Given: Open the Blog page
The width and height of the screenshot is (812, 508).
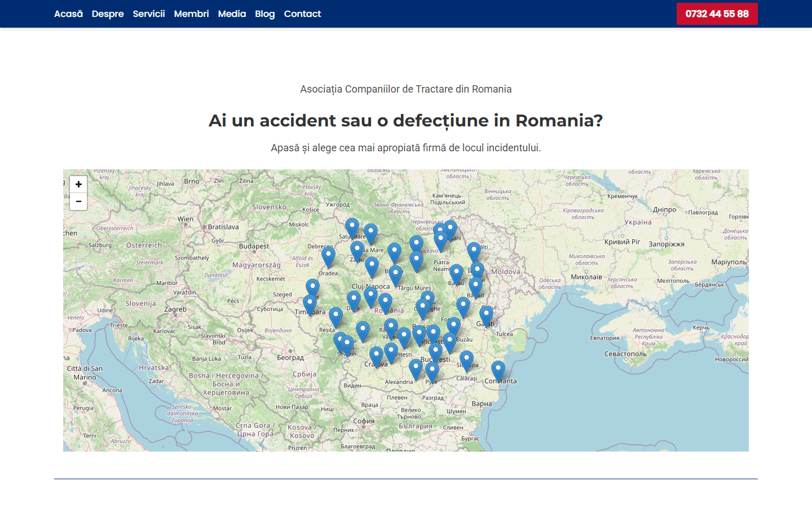Looking at the screenshot, I should (x=265, y=14).
